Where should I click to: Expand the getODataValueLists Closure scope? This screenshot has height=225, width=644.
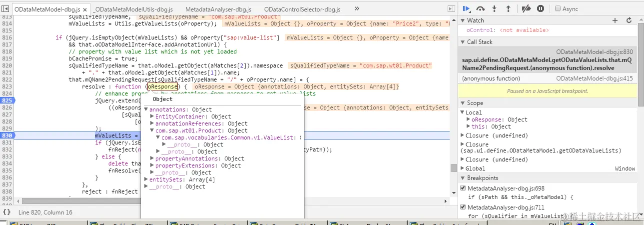pos(463,144)
